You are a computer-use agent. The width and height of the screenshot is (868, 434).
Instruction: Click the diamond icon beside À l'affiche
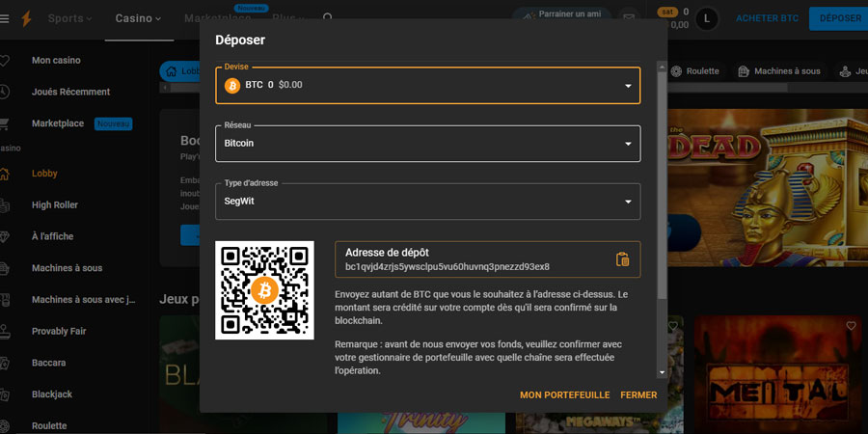(4, 236)
